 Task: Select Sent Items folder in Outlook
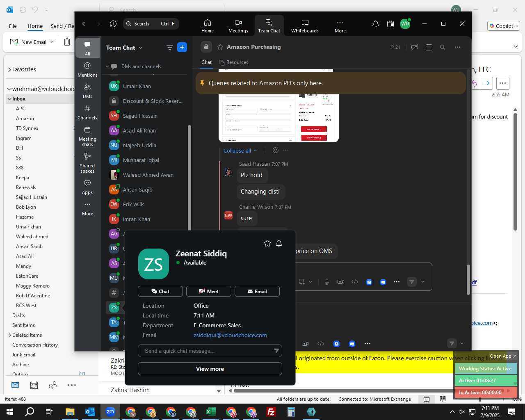pyautogui.click(x=23, y=325)
